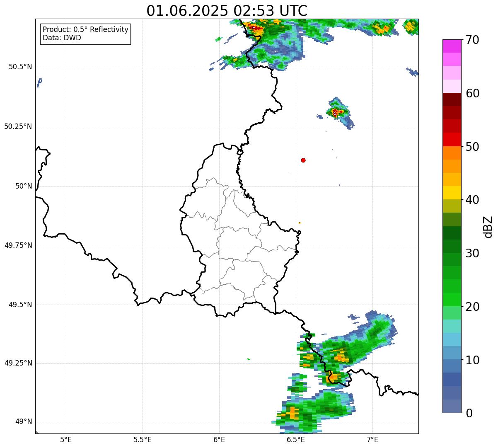Click the title timestamp '01.06.2025 02:53 UTC'
498x448 pixels.
coord(227,11)
